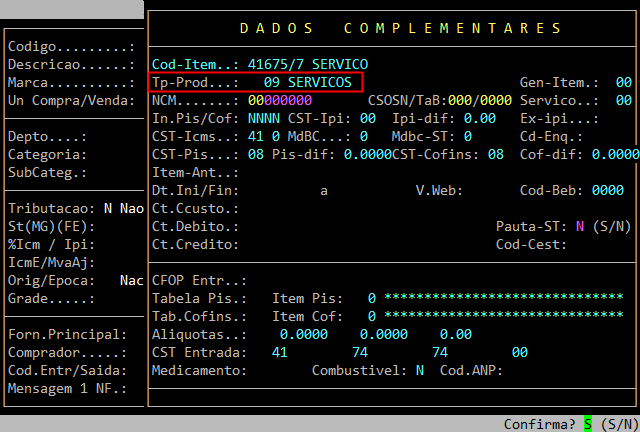Click the Ipi-dif value 0.00
Screen dimensions: 640x432
(x=480, y=118)
